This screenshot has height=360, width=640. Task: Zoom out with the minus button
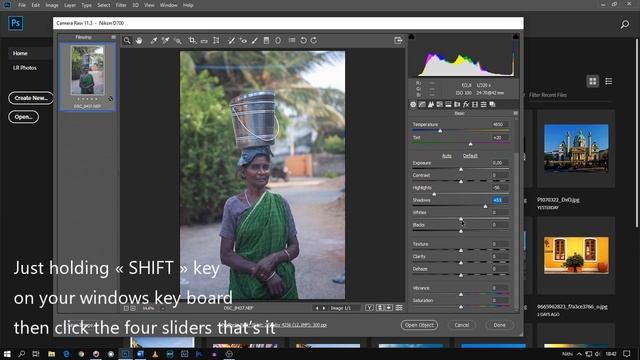[126, 308]
